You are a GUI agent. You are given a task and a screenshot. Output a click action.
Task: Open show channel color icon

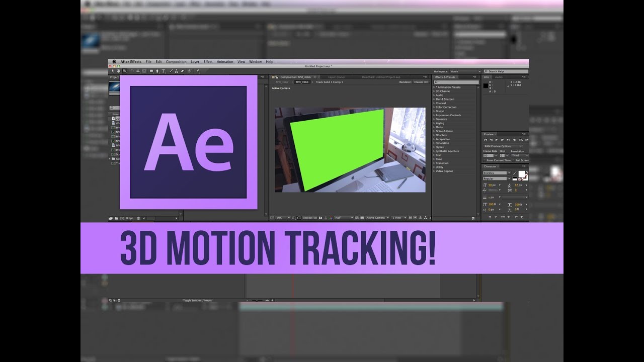coord(331,218)
